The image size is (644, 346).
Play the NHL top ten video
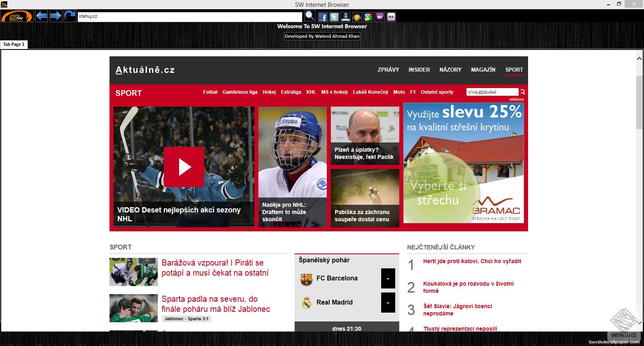pos(184,167)
